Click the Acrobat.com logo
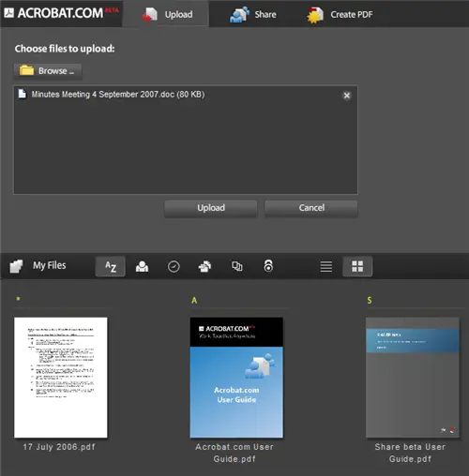Viewport: 469px width, 476px height. point(61,13)
